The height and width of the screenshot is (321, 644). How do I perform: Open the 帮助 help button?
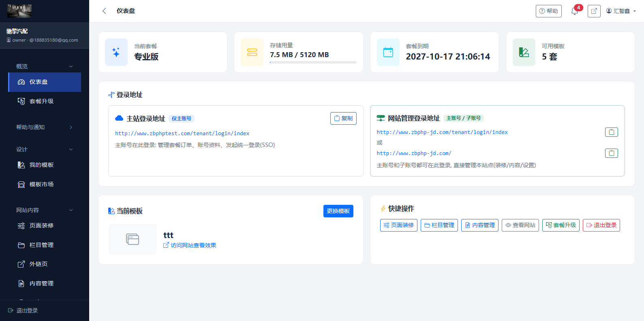point(548,11)
